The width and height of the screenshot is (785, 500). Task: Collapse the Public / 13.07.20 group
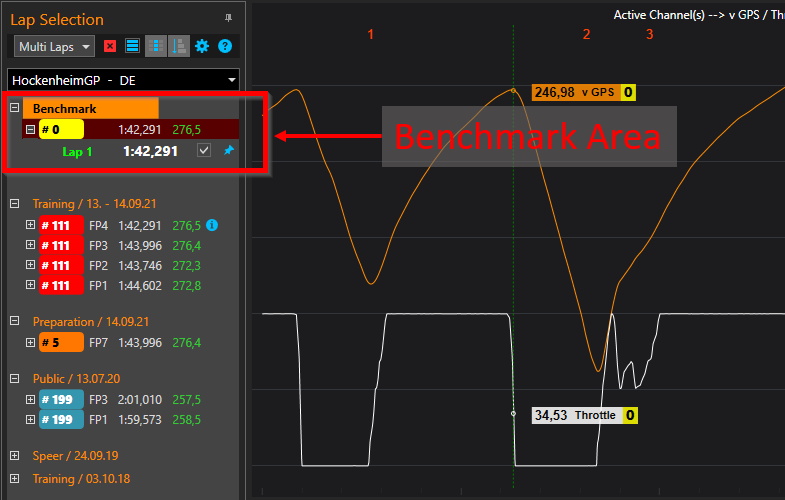click(14, 379)
